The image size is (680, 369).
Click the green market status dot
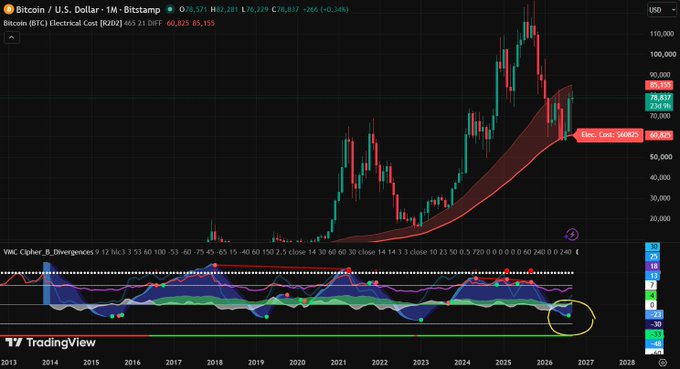[170, 9]
